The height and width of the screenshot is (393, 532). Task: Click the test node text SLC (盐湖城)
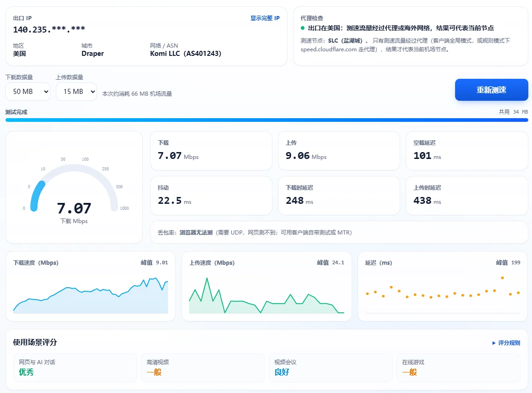click(x=345, y=41)
